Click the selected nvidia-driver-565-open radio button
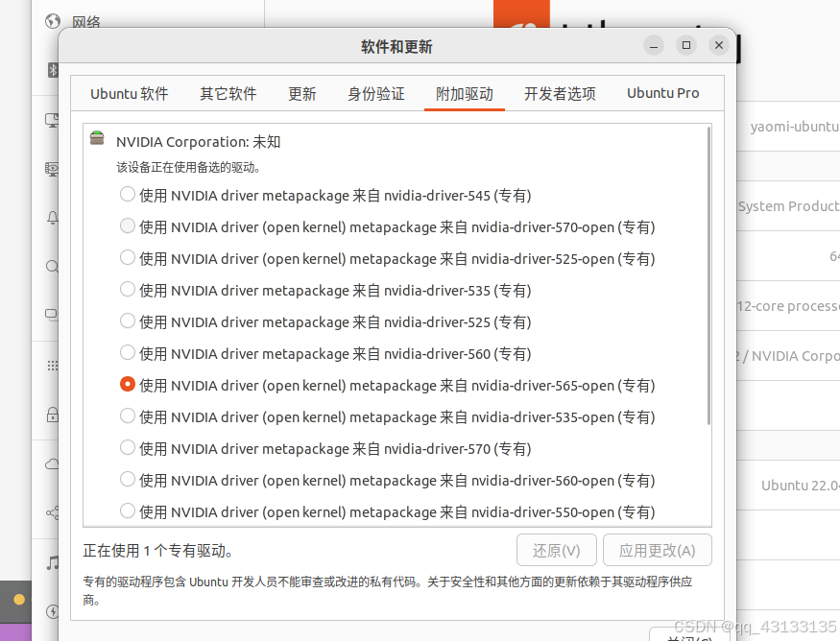Image resolution: width=840 pixels, height=641 pixels. coord(128,384)
